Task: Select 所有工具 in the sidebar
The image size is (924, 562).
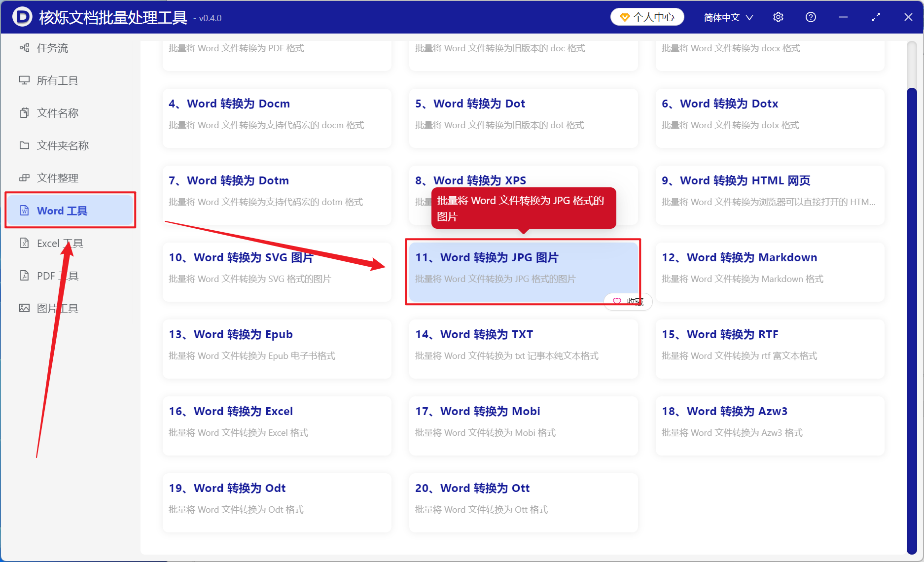Action: [69, 80]
